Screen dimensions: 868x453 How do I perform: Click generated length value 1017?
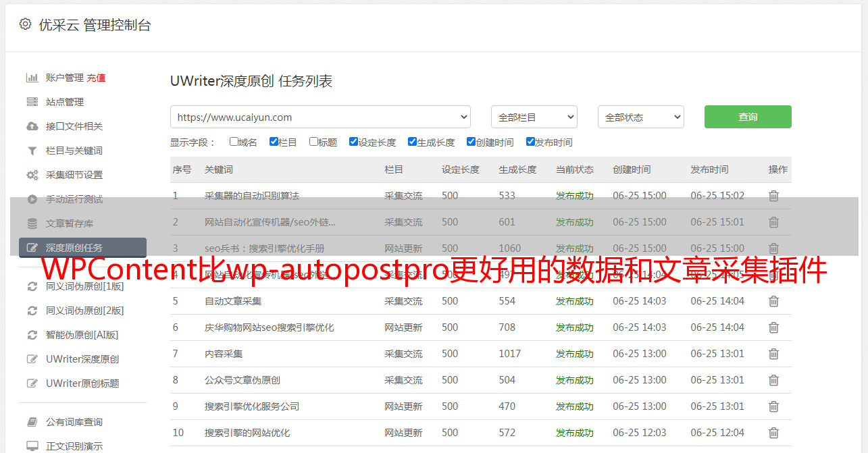point(510,354)
